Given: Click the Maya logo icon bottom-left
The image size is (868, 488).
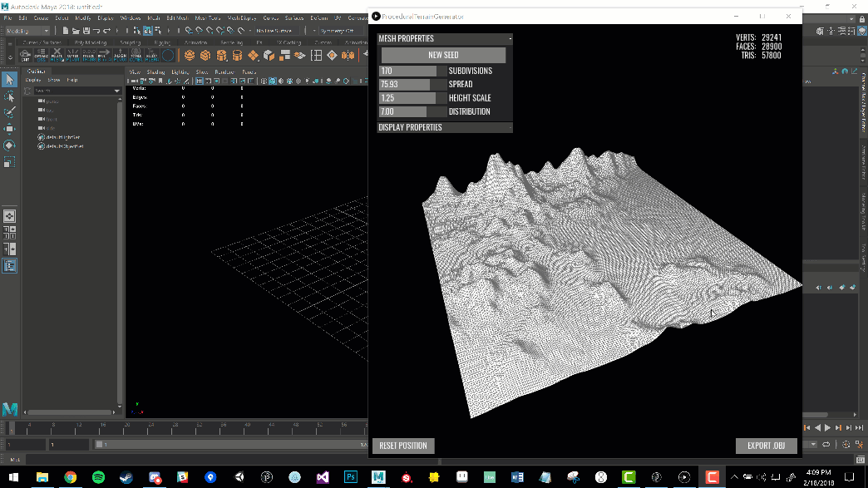Looking at the screenshot, I should pos(10,409).
